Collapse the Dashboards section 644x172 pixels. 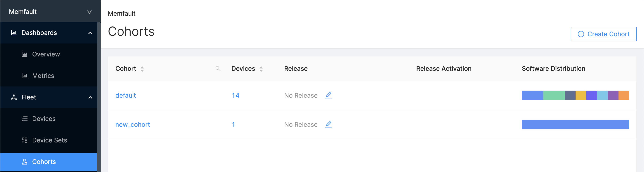pos(90,33)
